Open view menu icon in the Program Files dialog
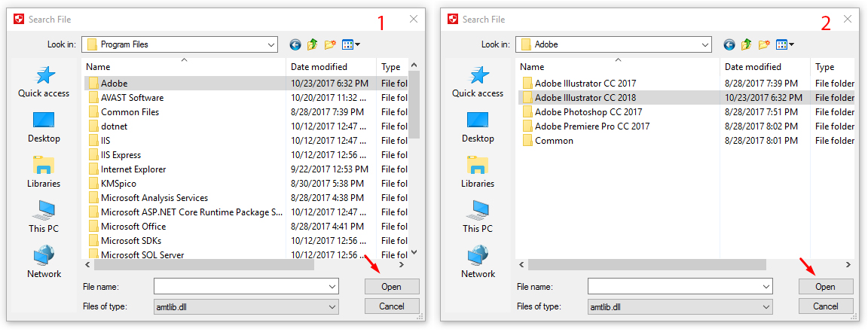The image size is (868, 332). tap(351, 44)
